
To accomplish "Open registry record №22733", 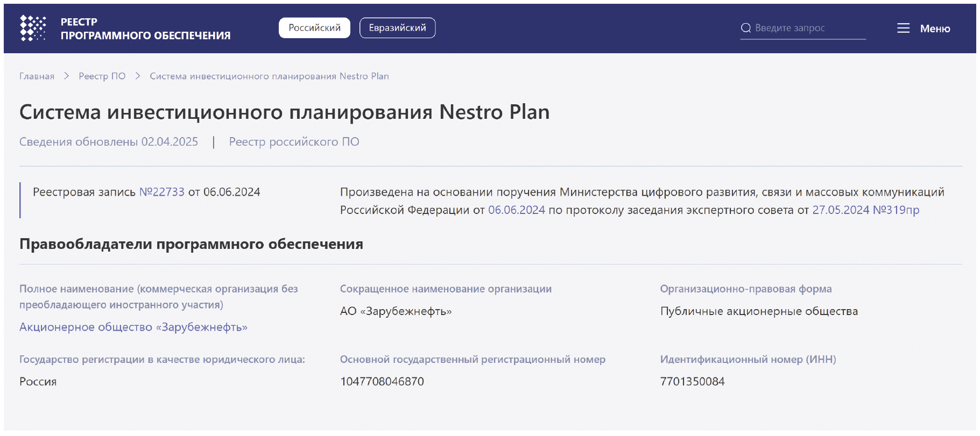I will (161, 192).
